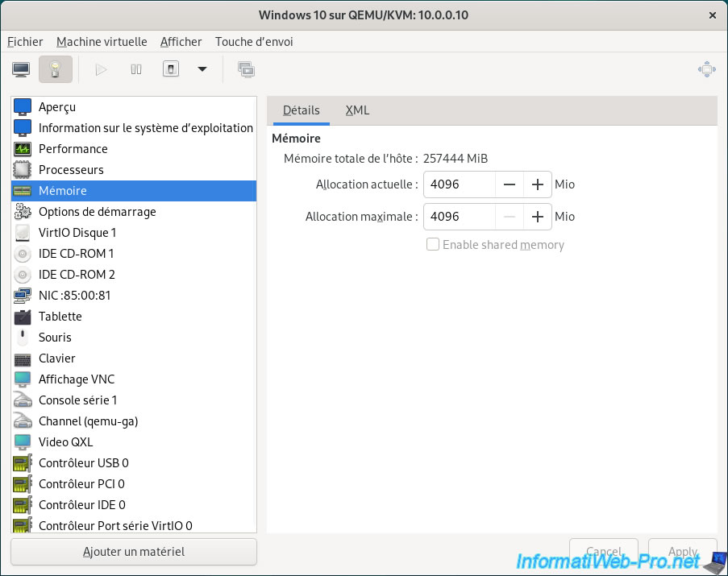Open snapshot management toolbar icon
This screenshot has width=728, height=576.
[x=246, y=69]
